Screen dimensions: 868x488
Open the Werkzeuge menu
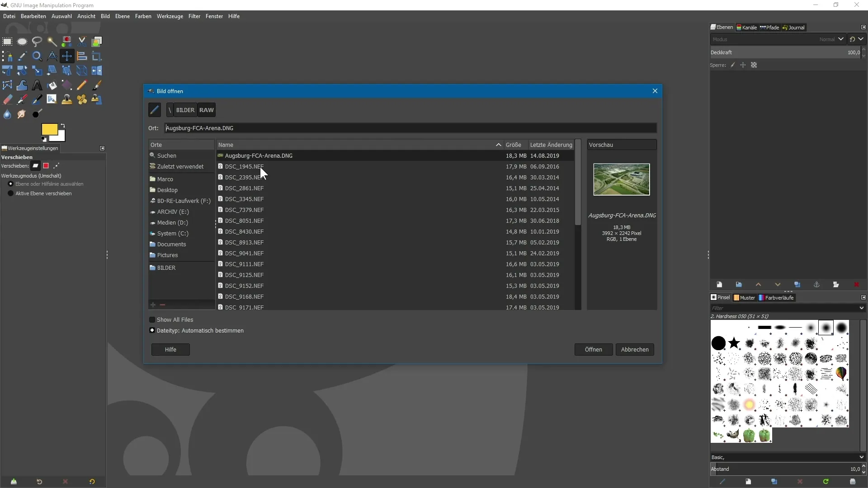(170, 16)
